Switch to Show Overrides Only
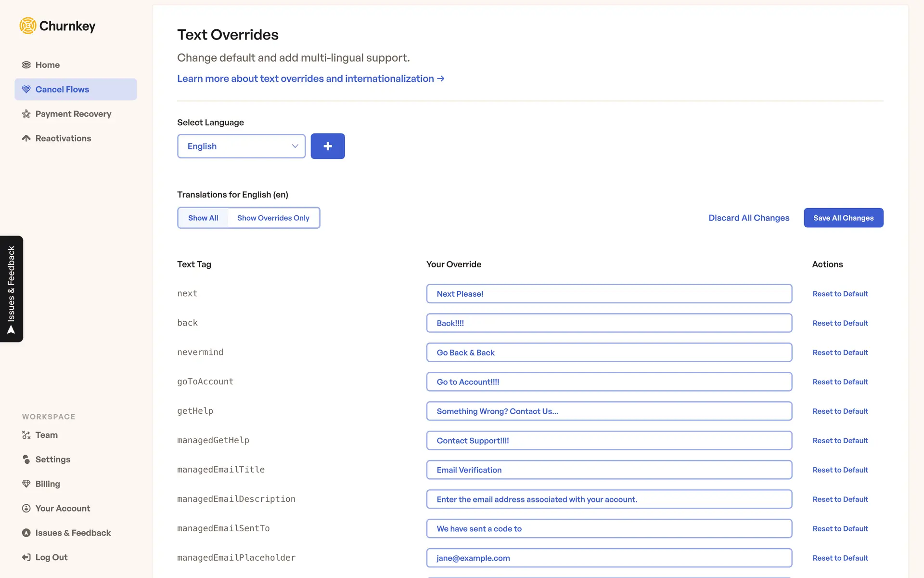The image size is (924, 578). point(273,218)
